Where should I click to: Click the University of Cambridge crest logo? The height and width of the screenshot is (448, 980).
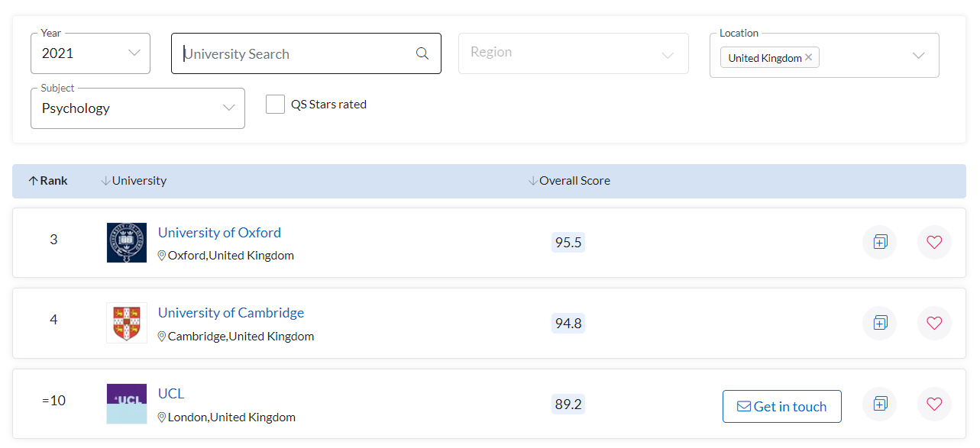(127, 323)
